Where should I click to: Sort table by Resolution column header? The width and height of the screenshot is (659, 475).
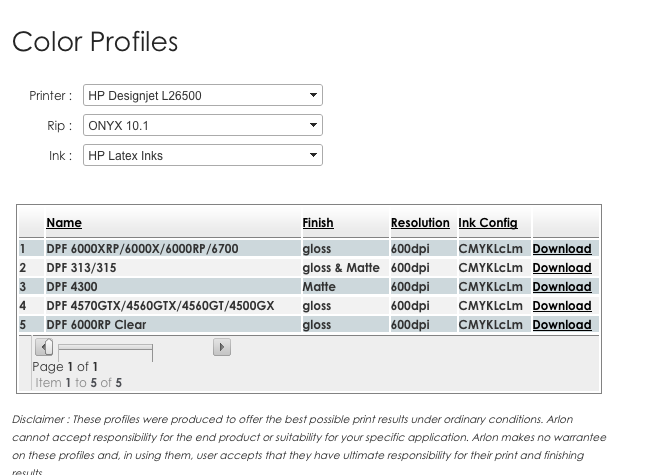(x=420, y=223)
